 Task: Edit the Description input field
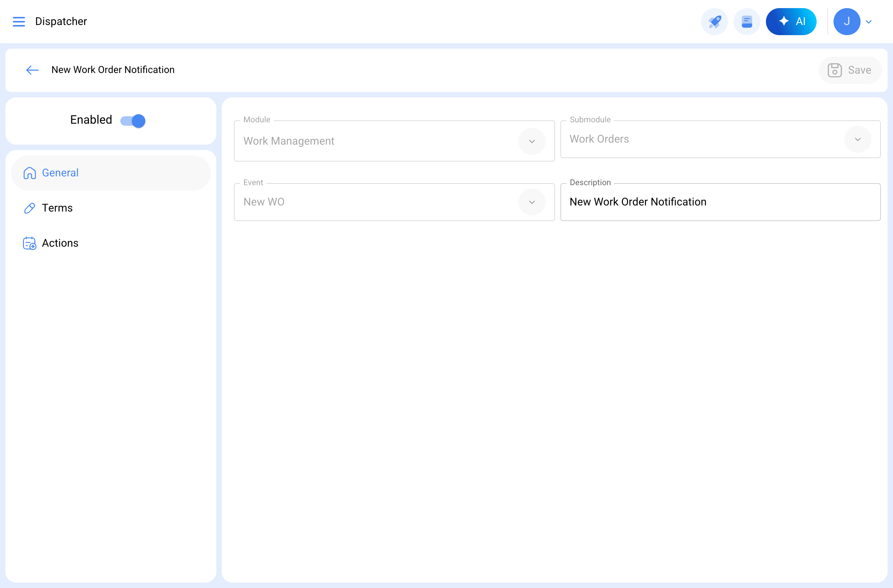720,202
